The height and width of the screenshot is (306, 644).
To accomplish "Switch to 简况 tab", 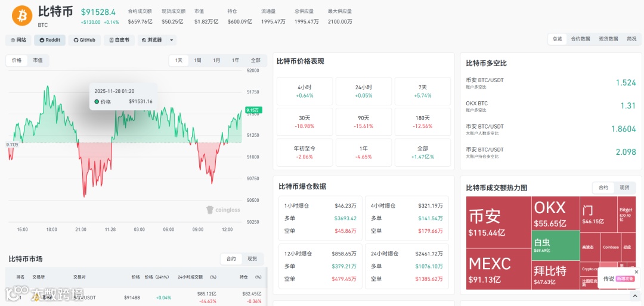I will tap(631, 39).
